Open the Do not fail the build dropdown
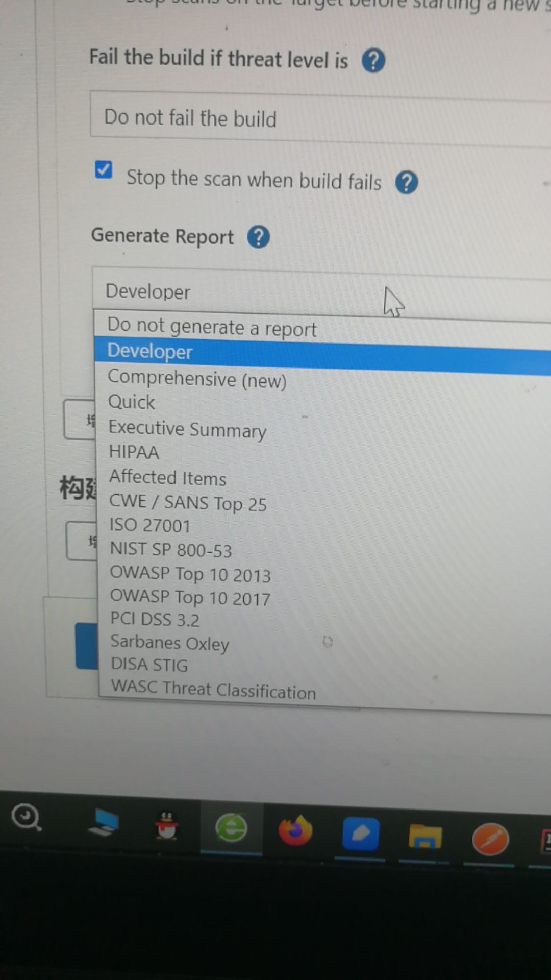 [320, 119]
